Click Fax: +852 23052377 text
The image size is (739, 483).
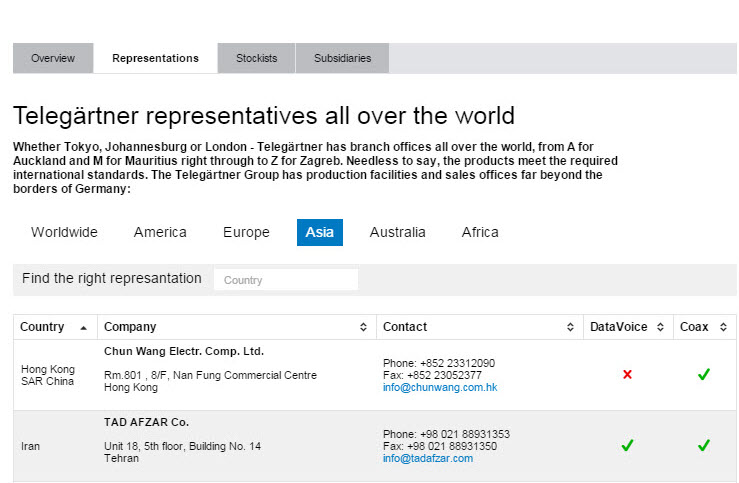click(432, 376)
